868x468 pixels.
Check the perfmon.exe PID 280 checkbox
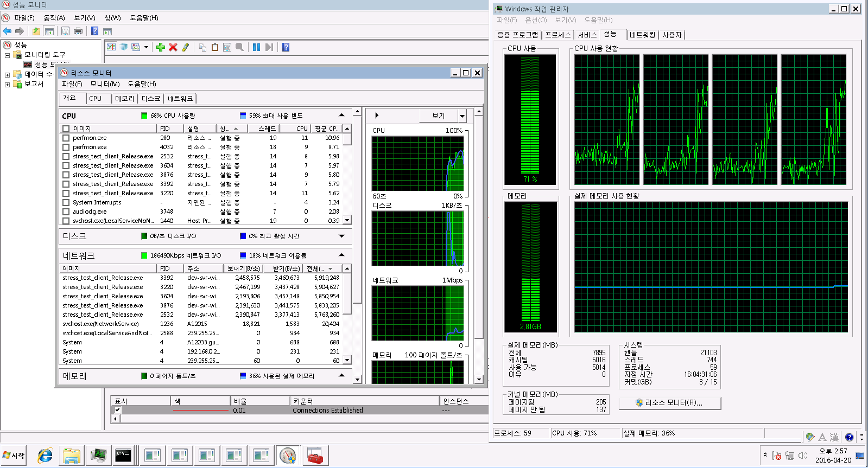(x=66, y=138)
